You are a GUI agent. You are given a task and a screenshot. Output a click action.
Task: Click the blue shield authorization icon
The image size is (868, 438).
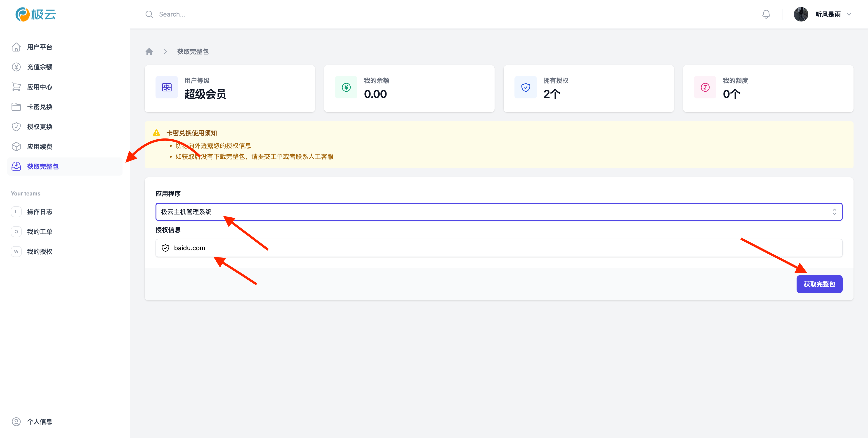point(525,87)
